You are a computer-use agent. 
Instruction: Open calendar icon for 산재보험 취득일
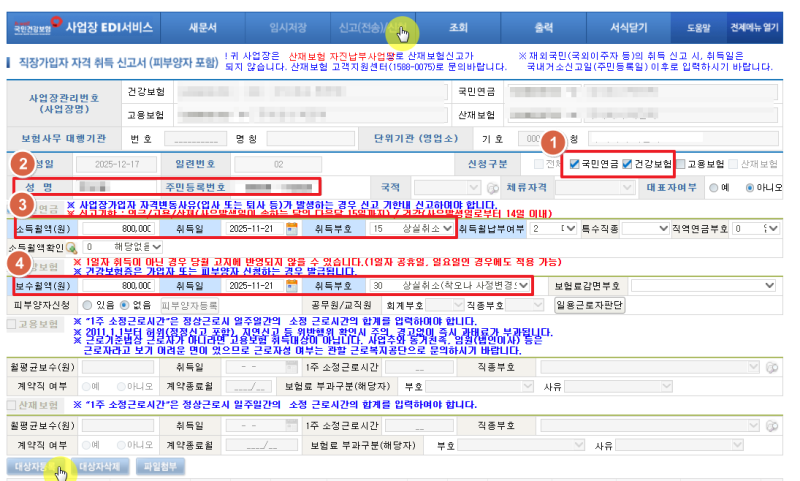tap(291, 425)
